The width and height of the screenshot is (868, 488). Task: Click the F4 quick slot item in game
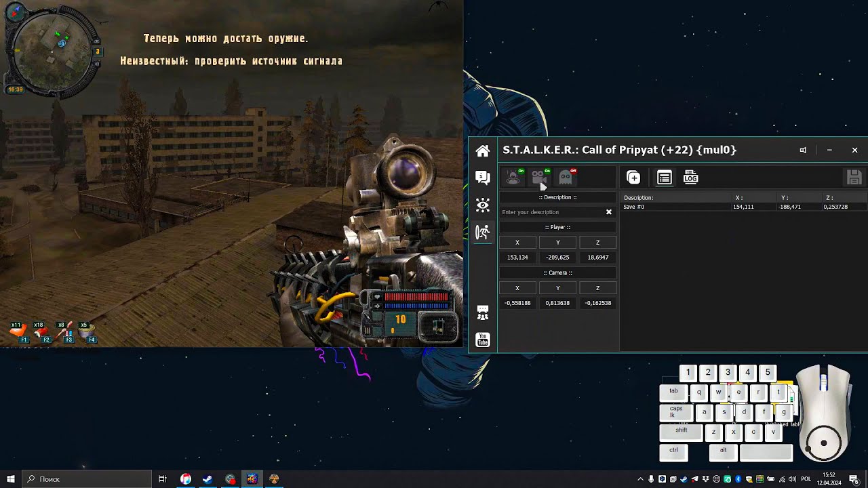pyautogui.click(x=87, y=332)
